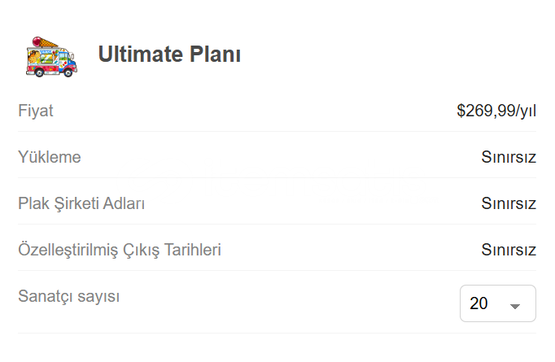
Task: Click the ice cream cone atop truck
Action: coord(45,42)
